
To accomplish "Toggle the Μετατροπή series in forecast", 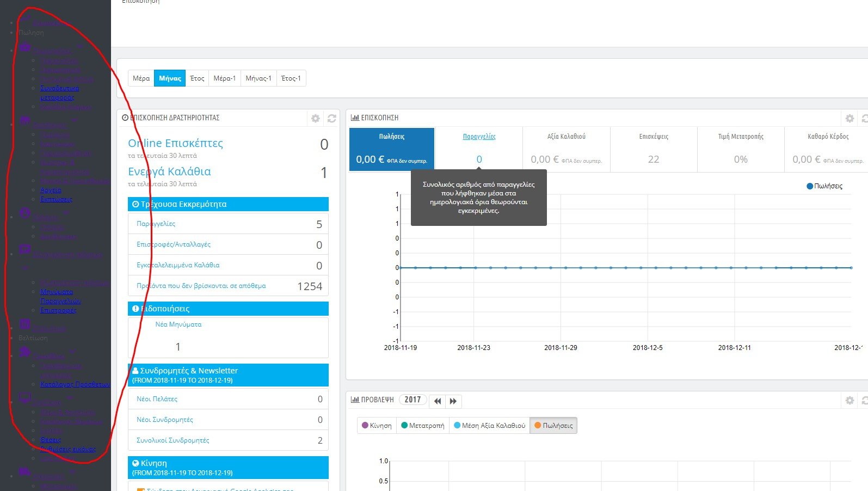I will coord(422,426).
